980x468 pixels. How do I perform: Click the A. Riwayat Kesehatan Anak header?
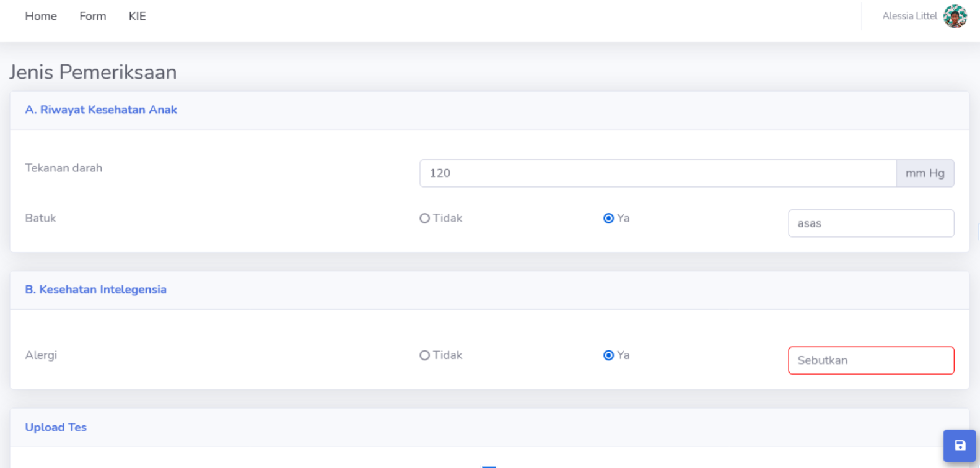[x=101, y=110]
